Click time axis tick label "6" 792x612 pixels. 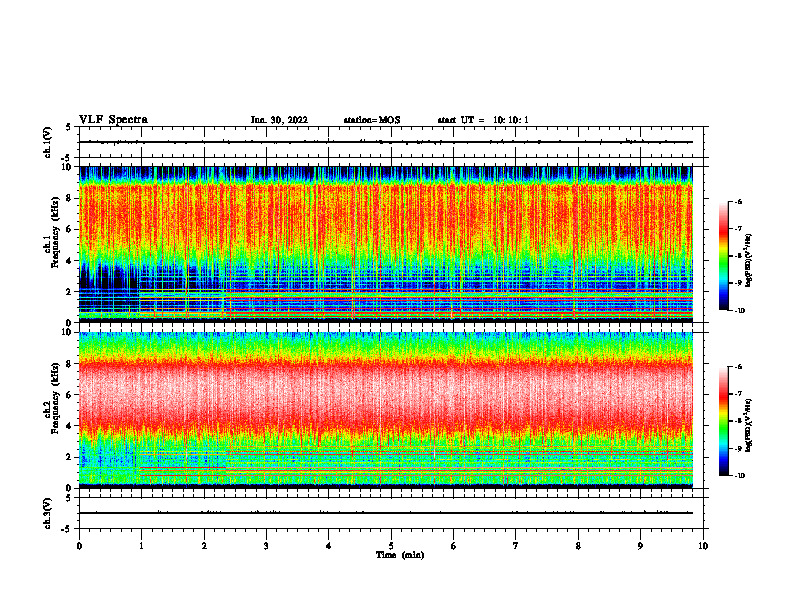(x=454, y=546)
